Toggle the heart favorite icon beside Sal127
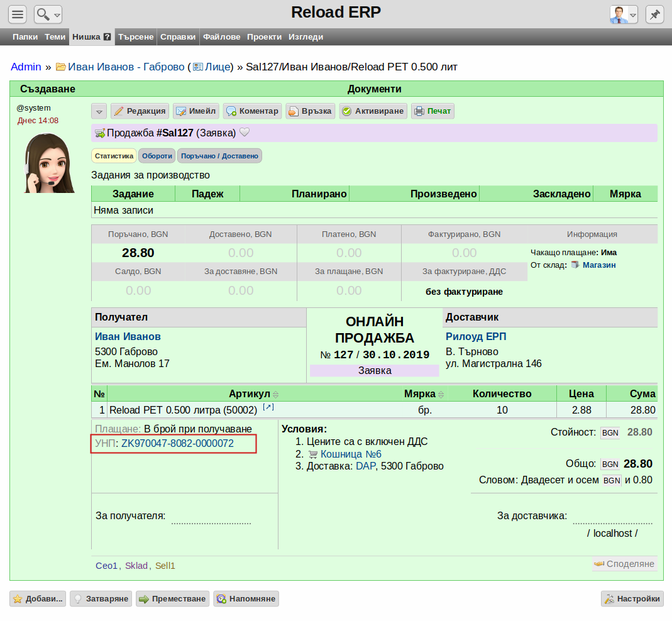This screenshot has height=621, width=672. point(245,133)
